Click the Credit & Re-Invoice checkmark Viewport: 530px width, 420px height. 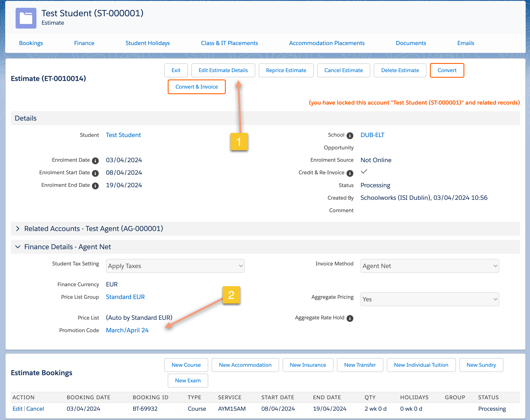364,171
